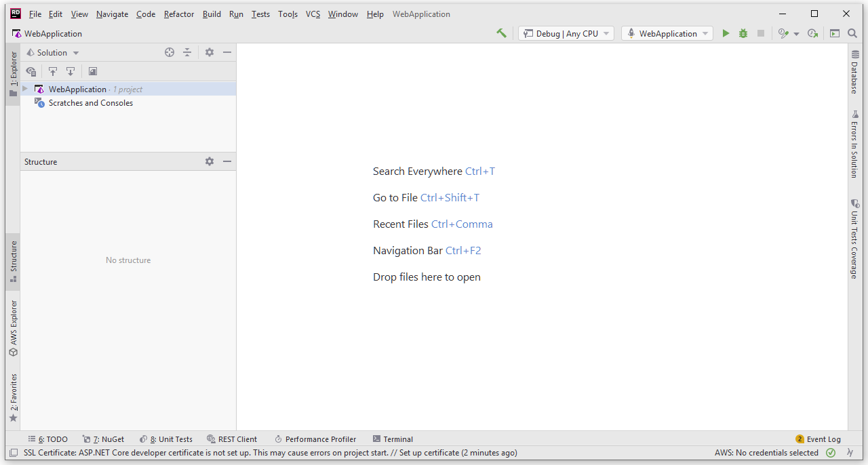This screenshot has width=868, height=465.
Task: Open the Tests menu
Action: pos(260,14)
